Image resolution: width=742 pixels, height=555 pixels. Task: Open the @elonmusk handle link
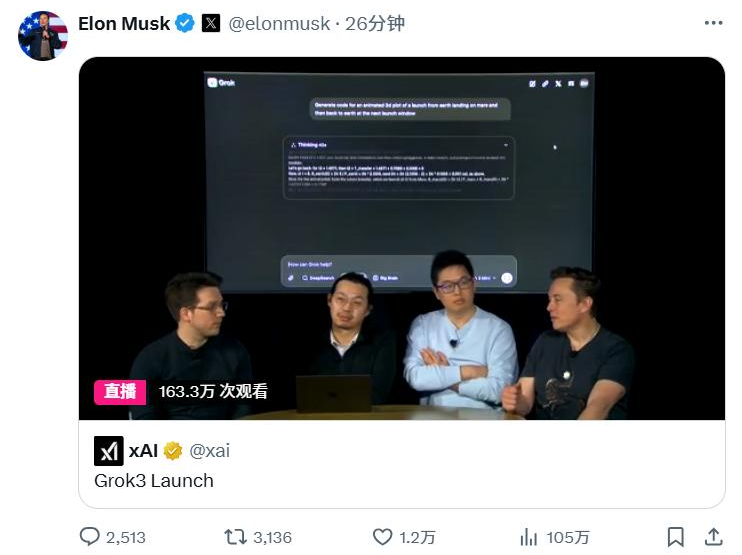click(x=279, y=23)
